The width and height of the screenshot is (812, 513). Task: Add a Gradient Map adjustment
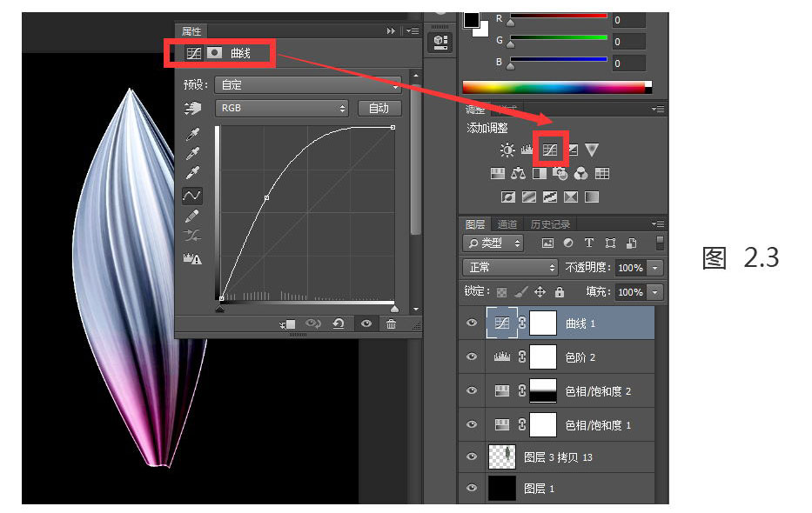coord(592,197)
